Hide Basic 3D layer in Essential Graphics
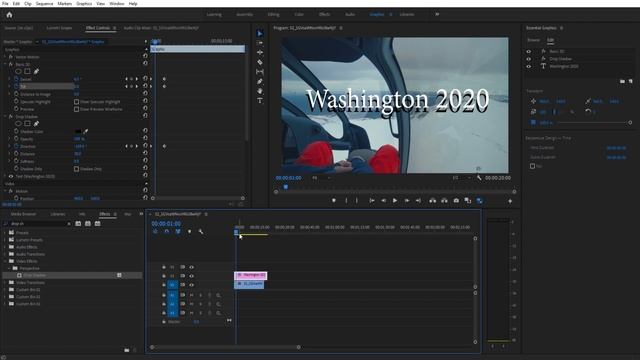The image size is (640, 360). click(x=529, y=51)
